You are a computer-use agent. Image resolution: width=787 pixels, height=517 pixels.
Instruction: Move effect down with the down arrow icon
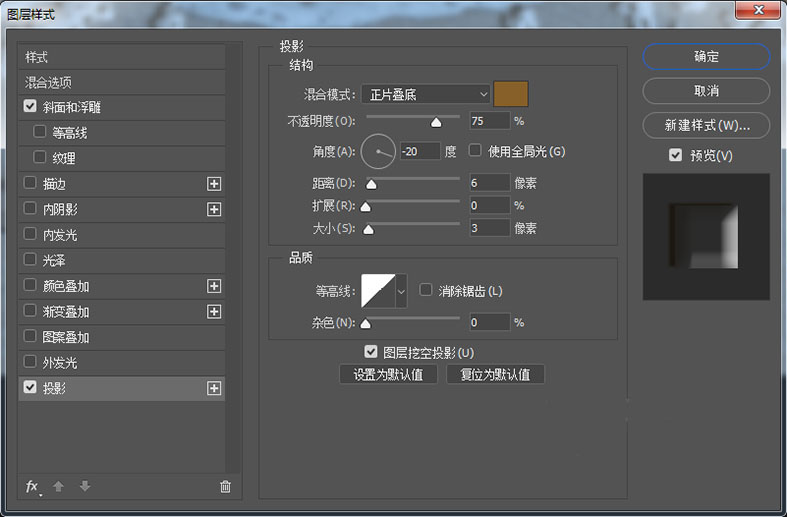click(x=85, y=486)
